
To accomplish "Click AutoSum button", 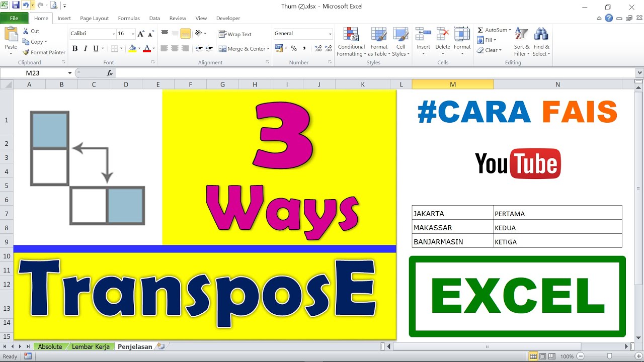I will (494, 30).
